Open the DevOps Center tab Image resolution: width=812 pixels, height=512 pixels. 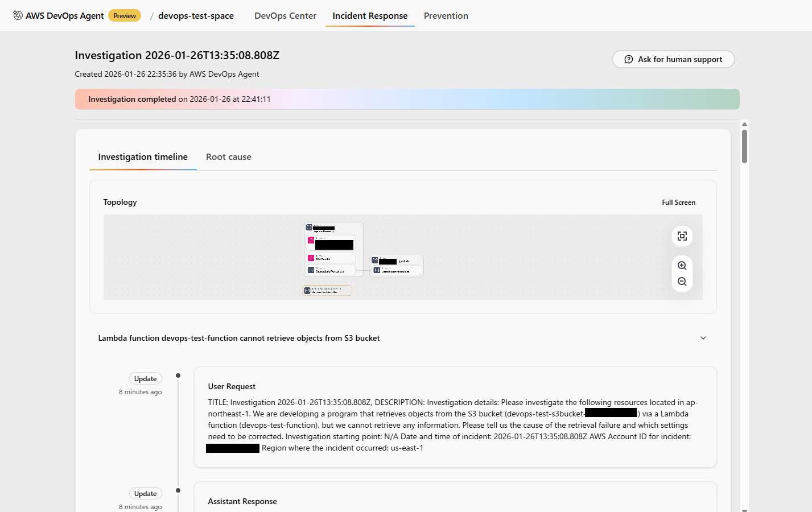285,16
